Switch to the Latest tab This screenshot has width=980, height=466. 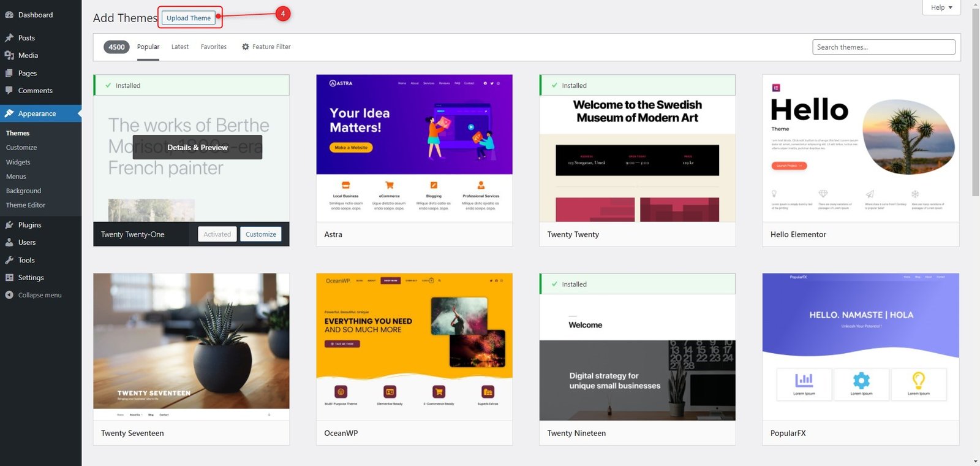pos(180,47)
